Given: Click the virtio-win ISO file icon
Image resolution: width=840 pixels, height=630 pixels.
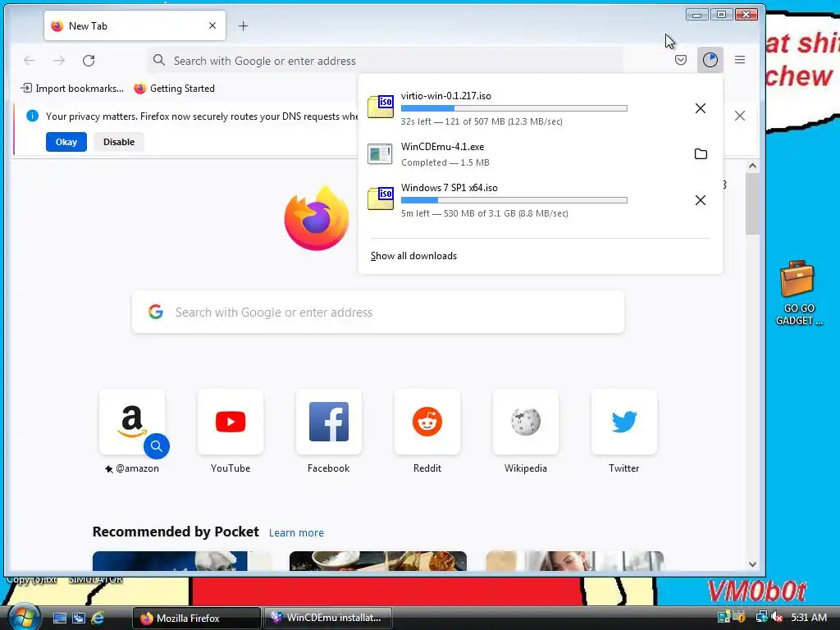Looking at the screenshot, I should pyautogui.click(x=381, y=106).
